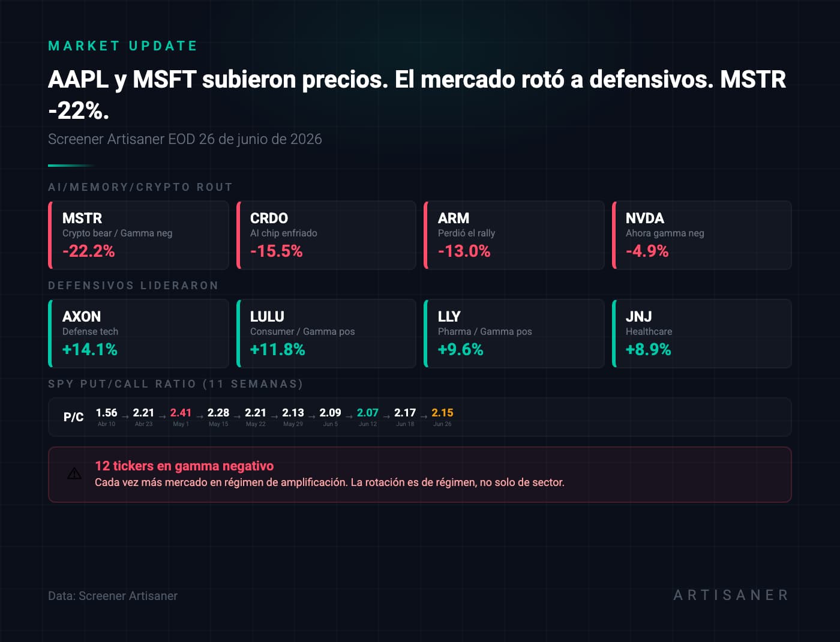Viewport: 840px width, 642px height.
Task: Select the CRDO AI chip card
Action: (326, 235)
